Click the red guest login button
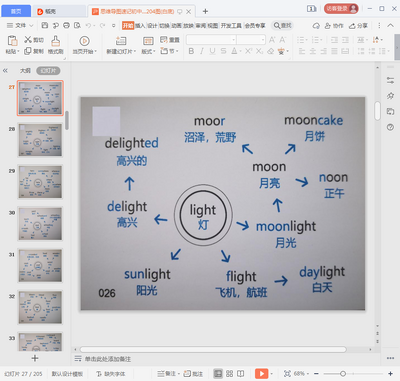The image size is (400, 381). coord(341,9)
